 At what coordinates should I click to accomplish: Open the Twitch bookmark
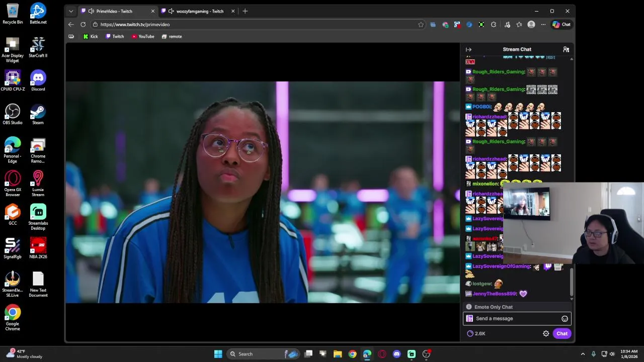pyautogui.click(x=115, y=36)
